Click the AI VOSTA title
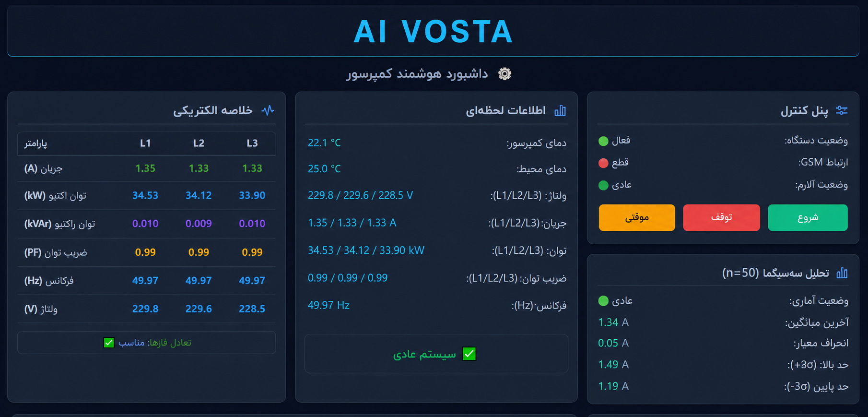The width and height of the screenshot is (868, 417). click(434, 32)
